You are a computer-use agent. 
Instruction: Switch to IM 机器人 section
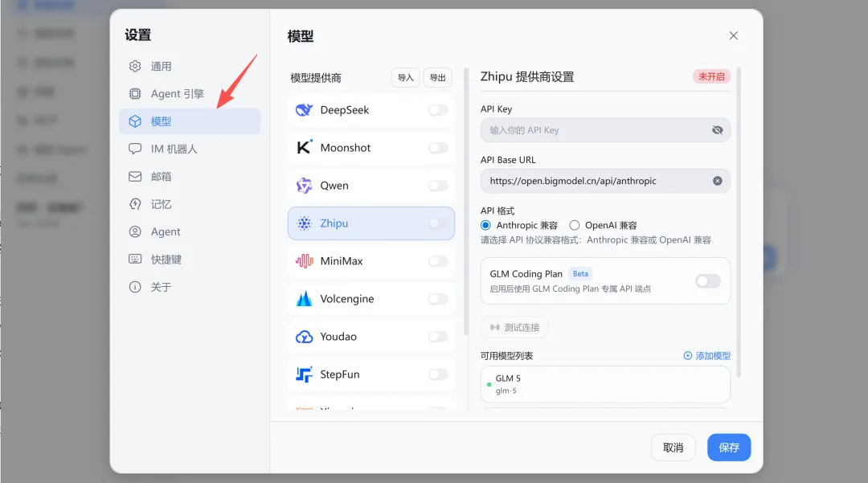(x=190, y=149)
